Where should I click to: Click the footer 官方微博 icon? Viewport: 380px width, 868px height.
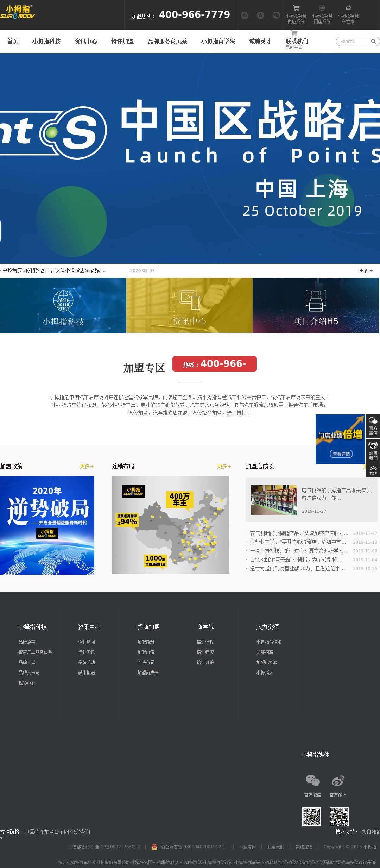[338, 781]
